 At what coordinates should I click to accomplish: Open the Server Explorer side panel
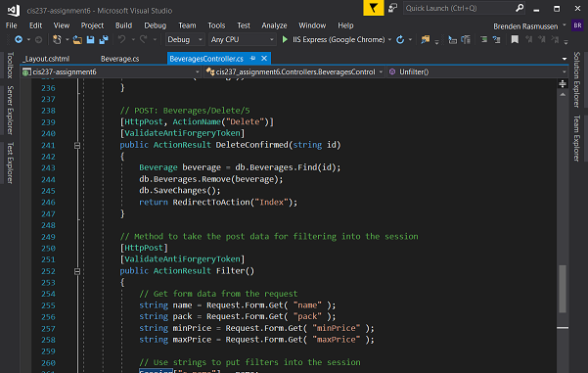[x=10, y=110]
